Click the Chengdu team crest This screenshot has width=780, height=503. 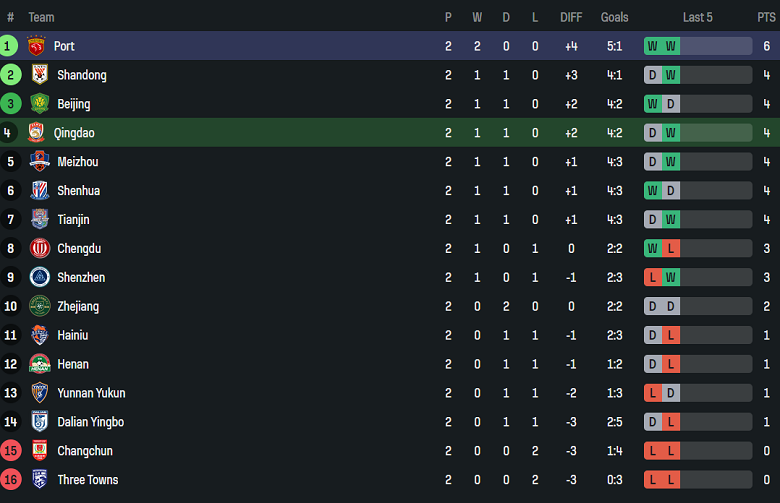39,249
